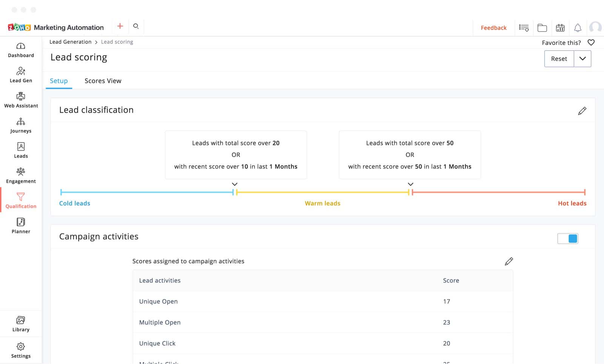Viewport: 604px width, 364px height.
Task: Collapse the warm-hot threshold chevron
Action: coord(411,184)
